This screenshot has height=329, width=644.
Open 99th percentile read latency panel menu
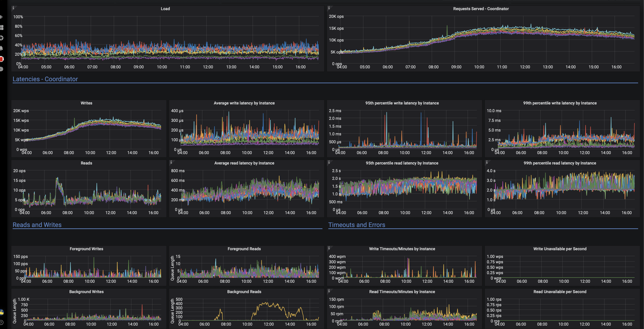[560, 163]
